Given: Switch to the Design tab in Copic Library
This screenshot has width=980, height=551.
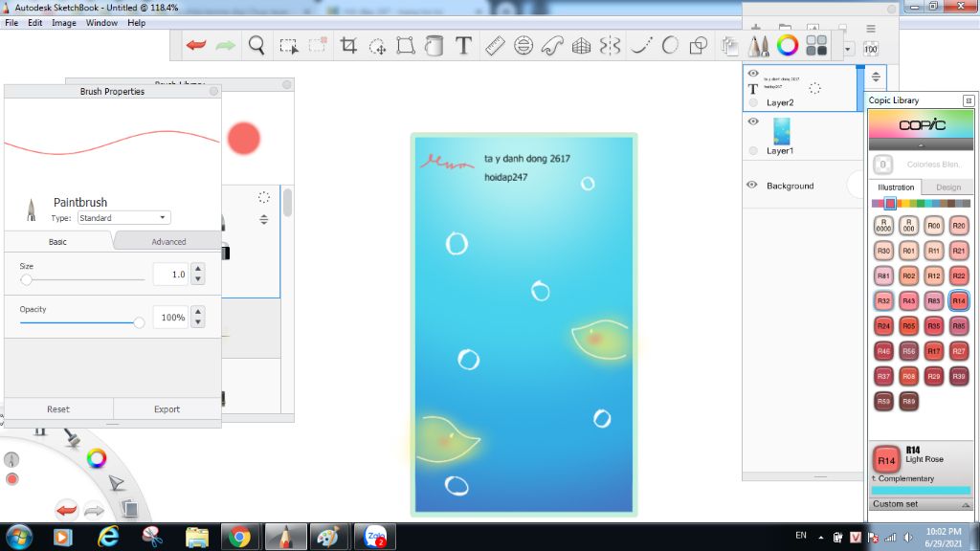Looking at the screenshot, I should pyautogui.click(x=948, y=187).
